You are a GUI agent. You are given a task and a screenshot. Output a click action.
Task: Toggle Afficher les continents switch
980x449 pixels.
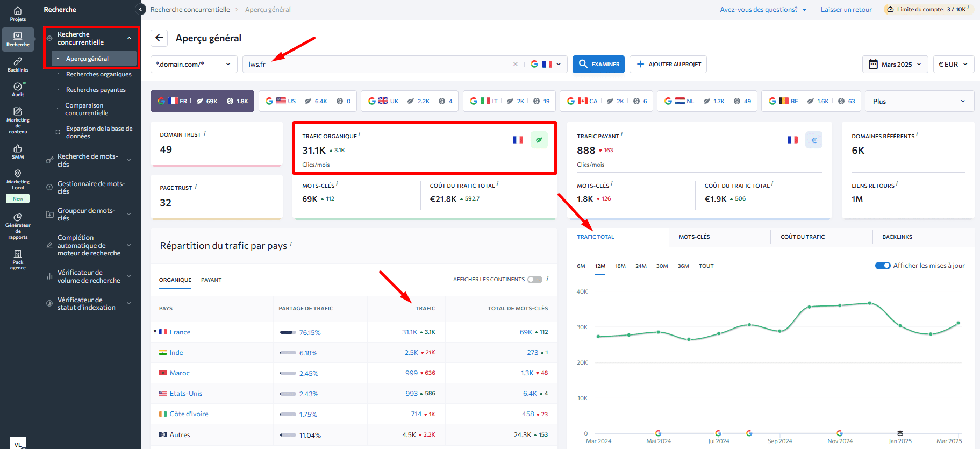point(534,280)
